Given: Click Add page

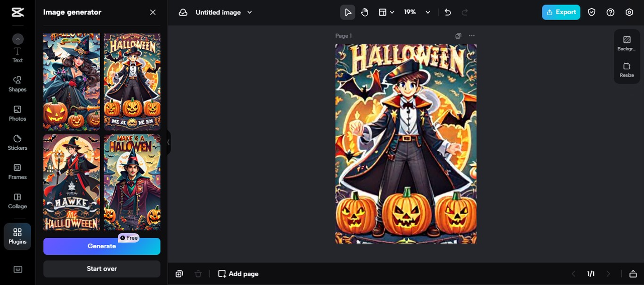Looking at the screenshot, I should pyautogui.click(x=238, y=274).
